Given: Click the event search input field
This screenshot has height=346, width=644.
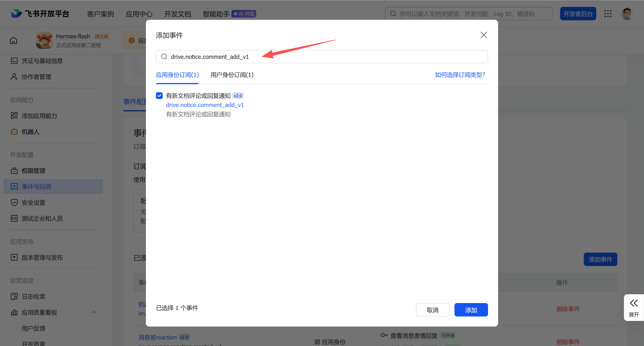Looking at the screenshot, I should 322,57.
